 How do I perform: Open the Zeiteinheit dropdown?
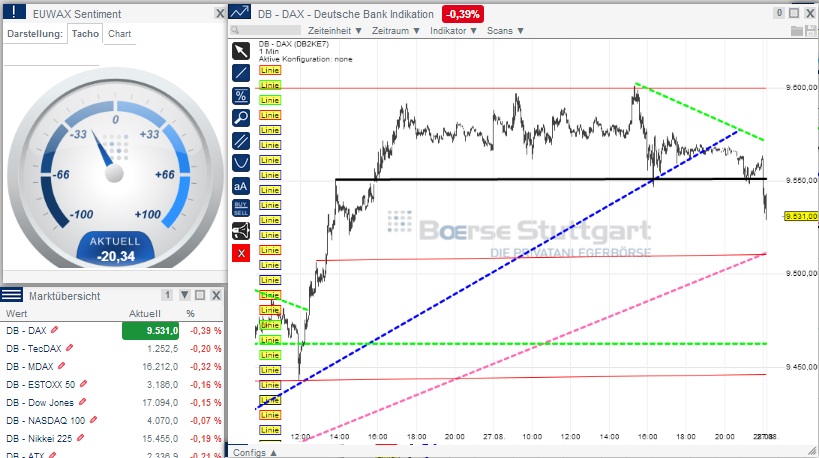coord(334,31)
